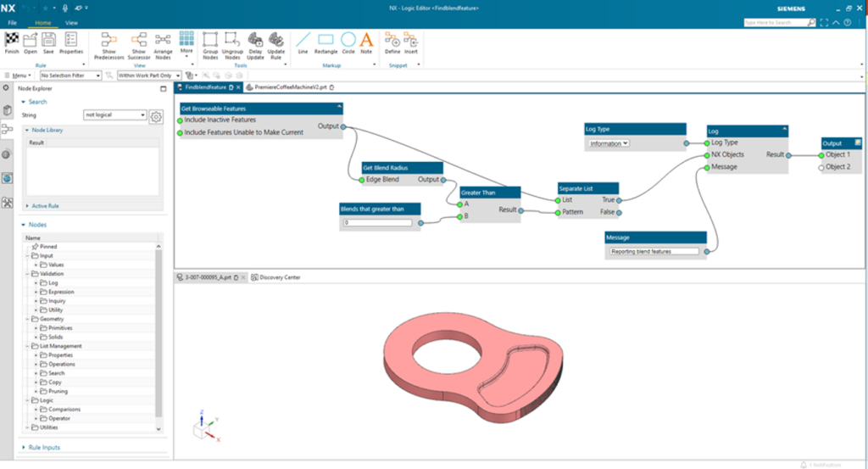Open the Log Type Information dropdown
868x469 pixels.
(x=609, y=143)
